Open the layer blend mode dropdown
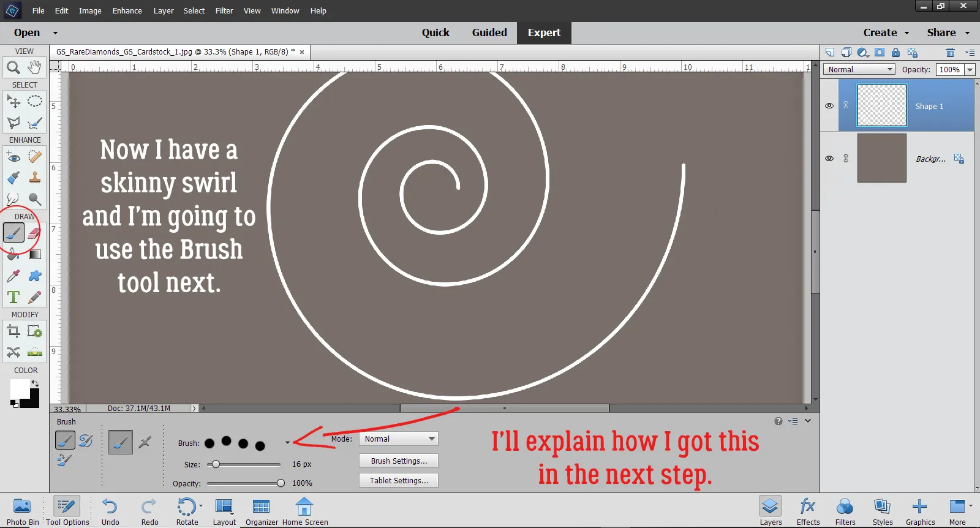980x528 pixels. click(859, 70)
